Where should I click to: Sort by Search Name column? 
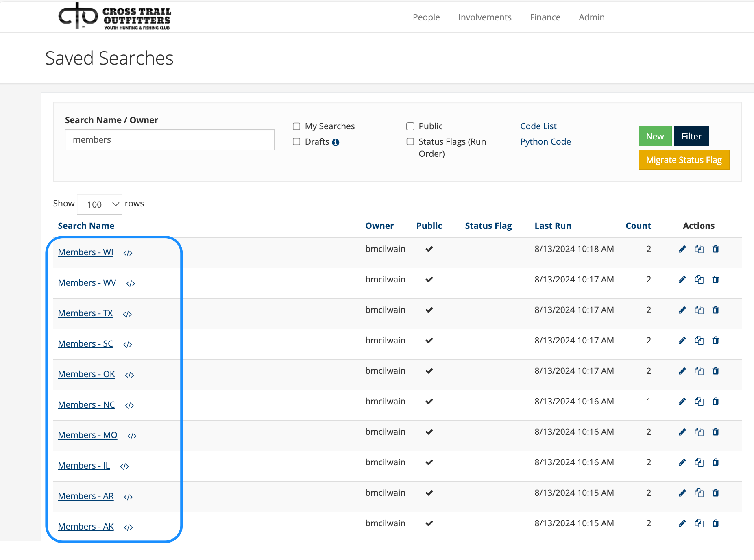pyautogui.click(x=86, y=226)
